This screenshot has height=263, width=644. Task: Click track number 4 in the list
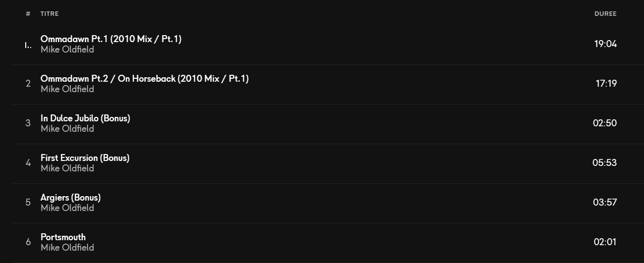(28, 162)
